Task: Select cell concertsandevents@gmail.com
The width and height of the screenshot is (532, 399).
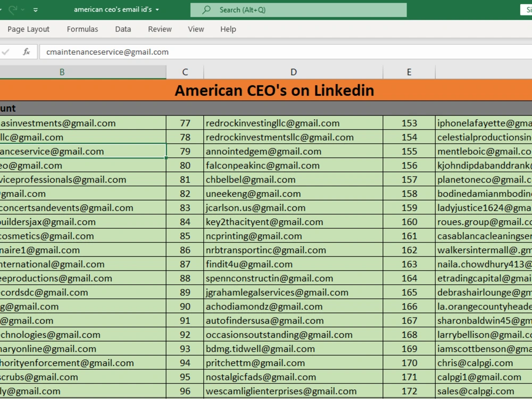Action: 83,207
